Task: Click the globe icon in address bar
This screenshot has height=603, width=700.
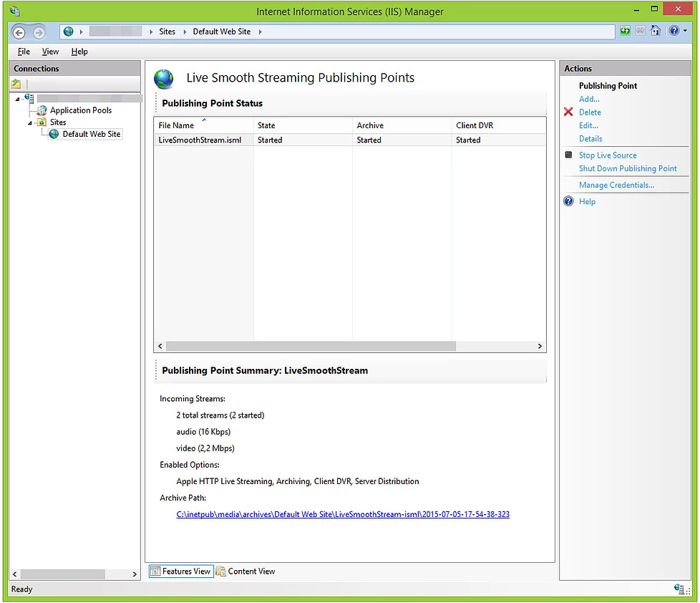Action: (68, 32)
